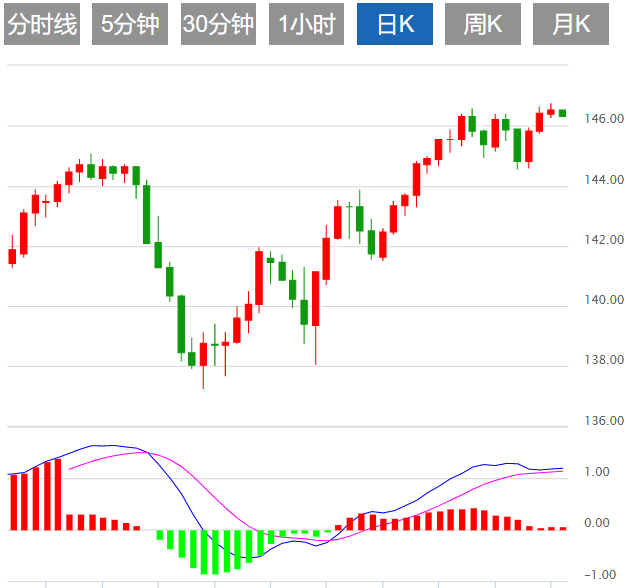This screenshot has width=627, height=588.
Task: Click the 140.00 price axis label
Action: [604, 300]
